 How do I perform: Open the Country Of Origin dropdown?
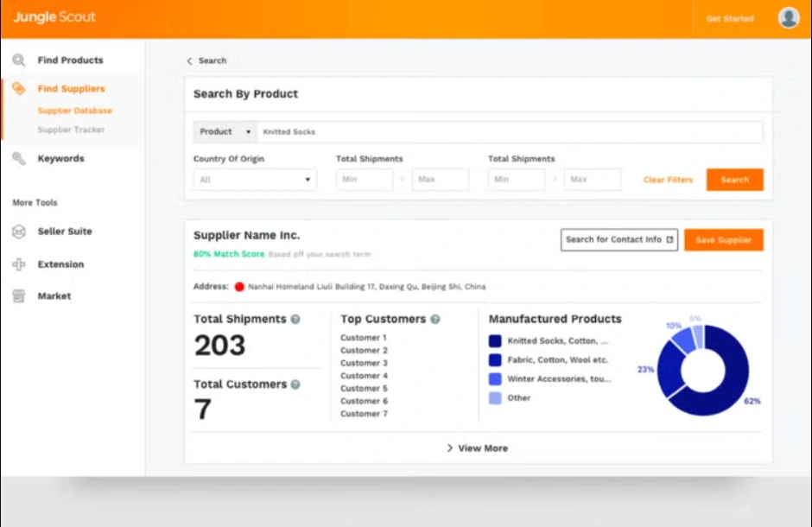pos(255,180)
